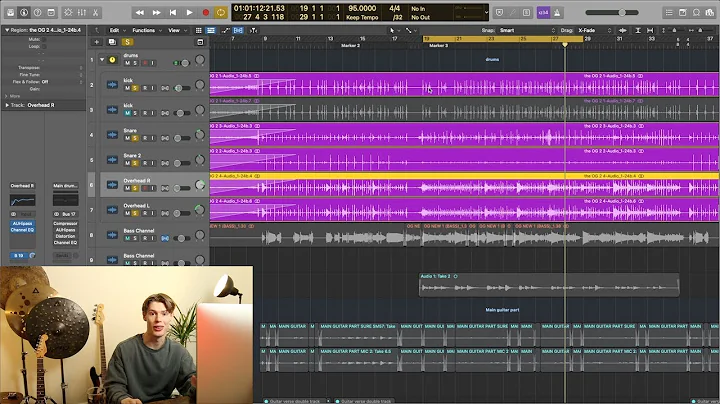This screenshot has height=404, width=720.
Task: Start playback with Play button
Action: click(x=189, y=12)
